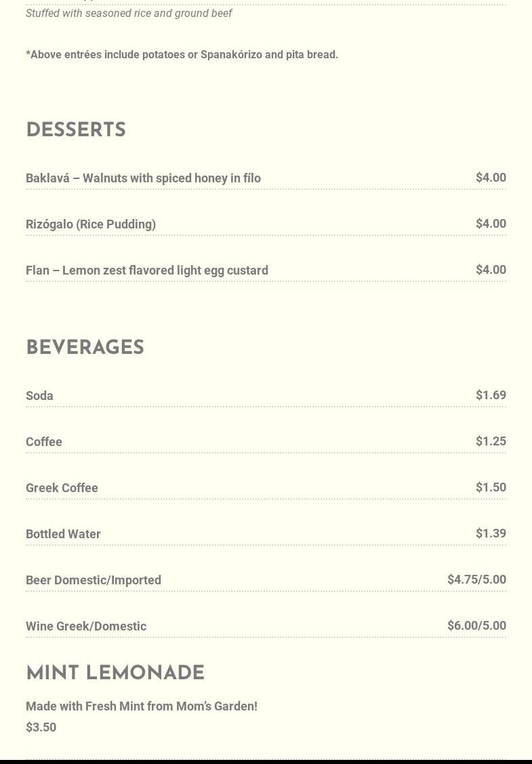Screen dimensions: 532x764
Task: Click the entrées include potatoes note
Action: click(x=182, y=54)
